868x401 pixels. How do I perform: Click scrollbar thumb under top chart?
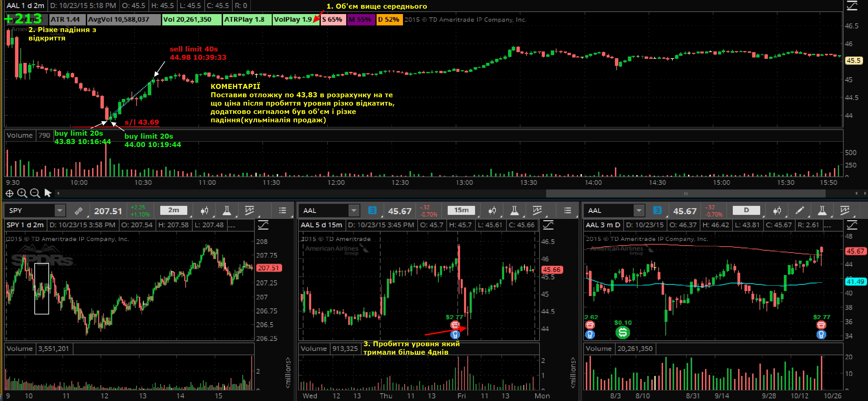click(685, 193)
